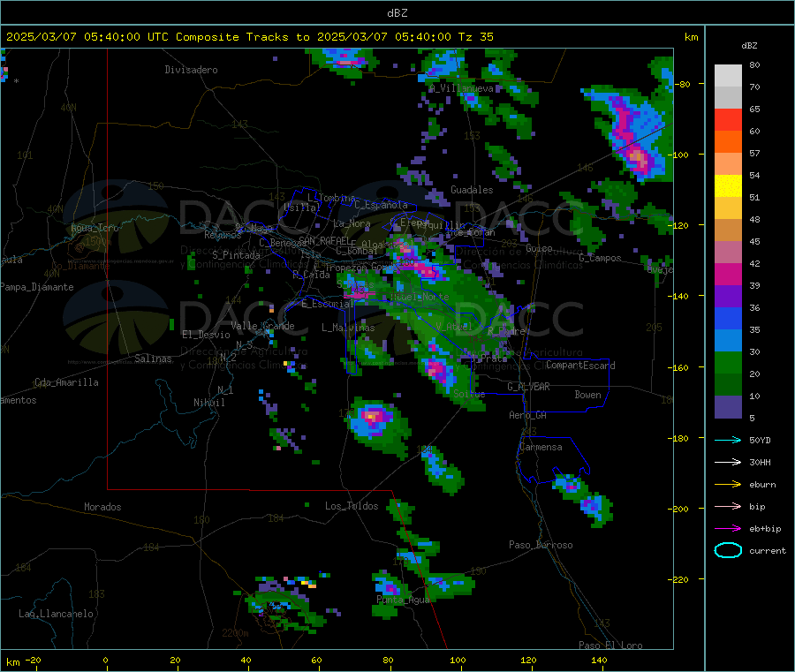Click the El_Desvio map label
Viewport: 795px width, 672px height.
[207, 335]
